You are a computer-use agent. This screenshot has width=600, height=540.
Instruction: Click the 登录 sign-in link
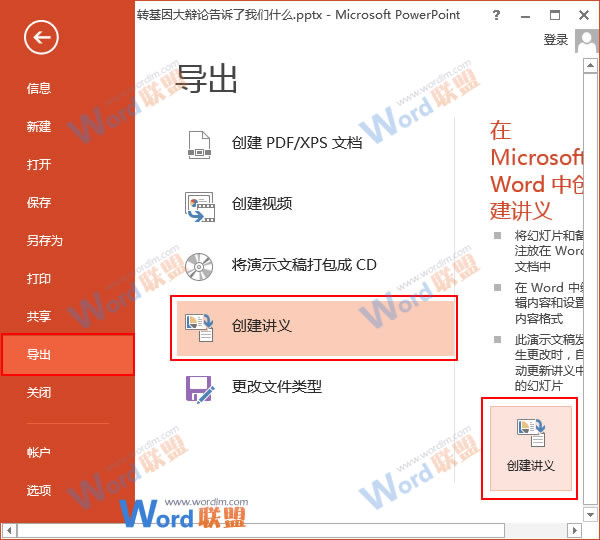pyautogui.click(x=556, y=40)
